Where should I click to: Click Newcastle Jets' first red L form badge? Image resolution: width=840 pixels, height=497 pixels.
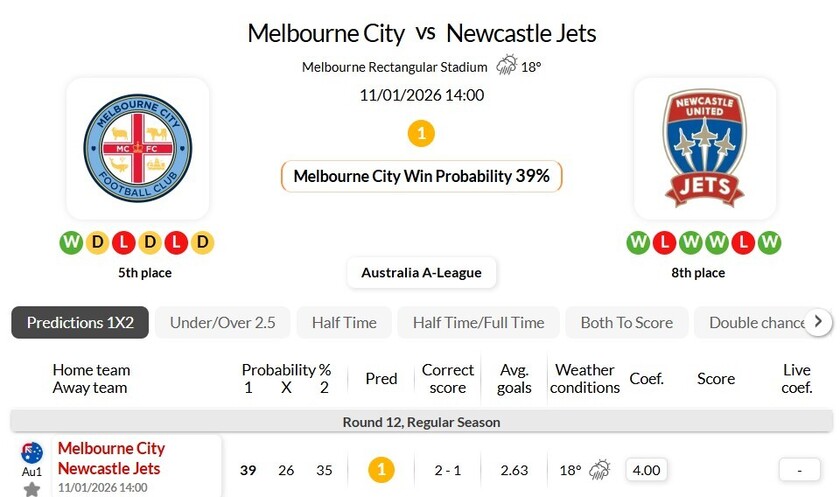(665, 242)
